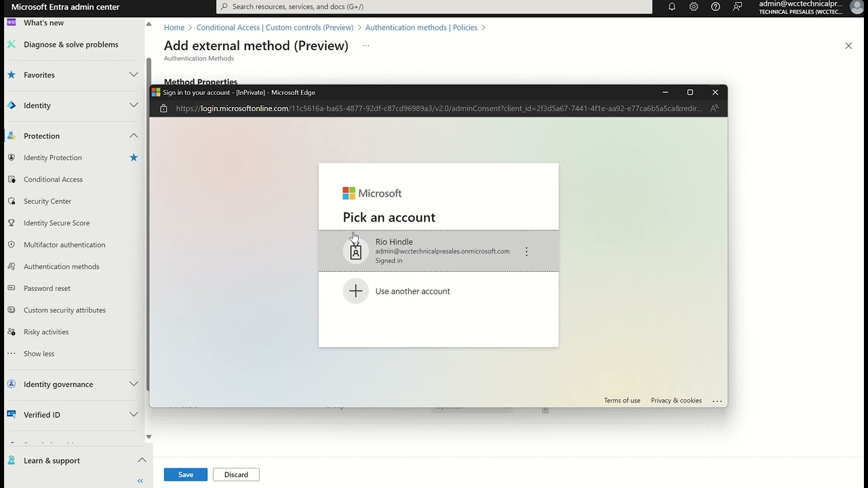Screen dimensions: 868x488
Task: Click the Custom security attributes icon
Action: coord(11,310)
